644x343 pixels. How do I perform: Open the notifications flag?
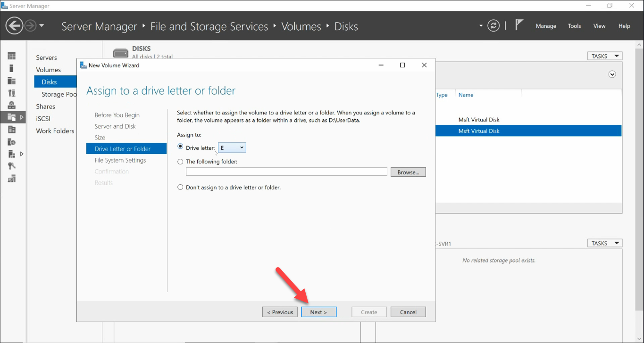(519, 25)
